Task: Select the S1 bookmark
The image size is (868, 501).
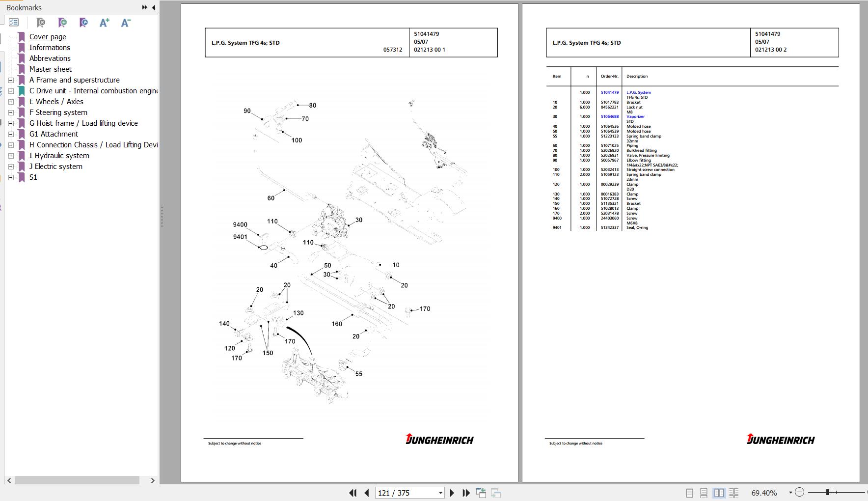Action: pyautogui.click(x=33, y=177)
